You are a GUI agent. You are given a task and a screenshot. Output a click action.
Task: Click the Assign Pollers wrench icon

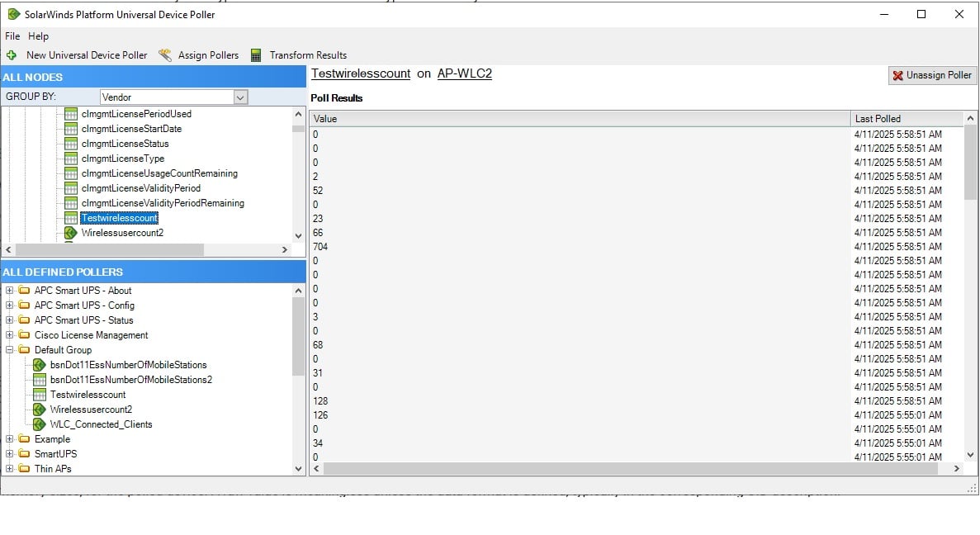click(x=165, y=55)
